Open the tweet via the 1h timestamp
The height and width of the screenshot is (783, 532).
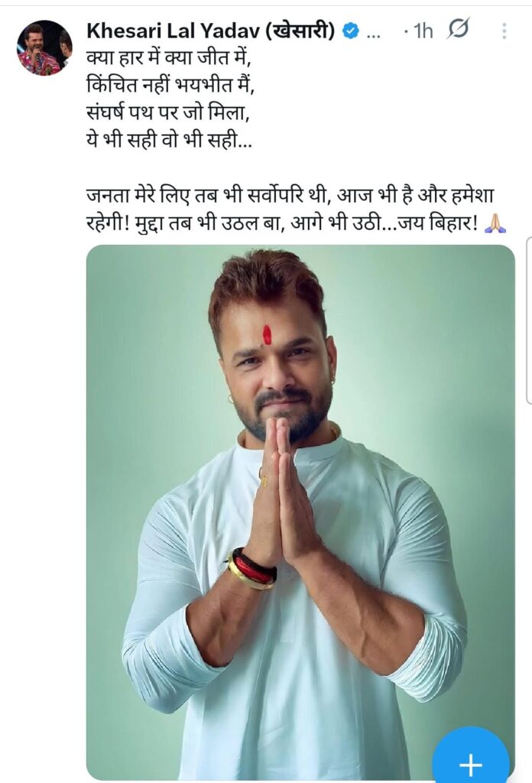click(x=420, y=31)
